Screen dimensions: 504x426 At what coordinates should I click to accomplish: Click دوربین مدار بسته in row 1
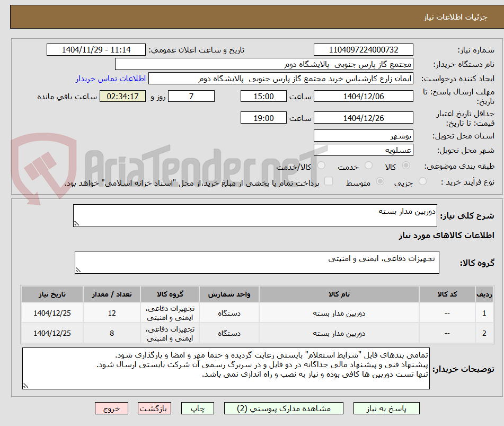[339, 313]
